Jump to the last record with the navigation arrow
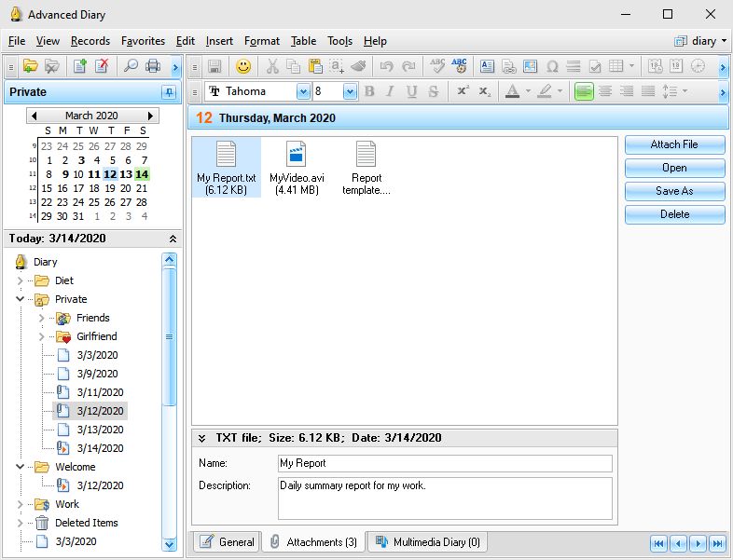The height and width of the screenshot is (560, 733). click(717, 543)
